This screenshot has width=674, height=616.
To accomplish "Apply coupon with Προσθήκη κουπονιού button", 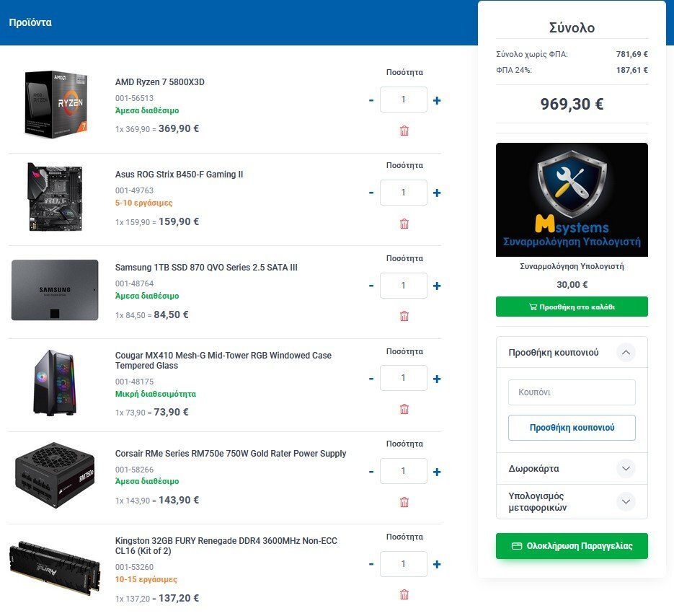I will click(x=572, y=428).
